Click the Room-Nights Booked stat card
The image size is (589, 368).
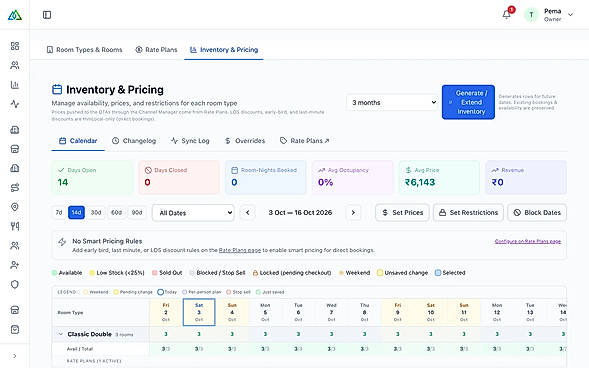(266, 177)
